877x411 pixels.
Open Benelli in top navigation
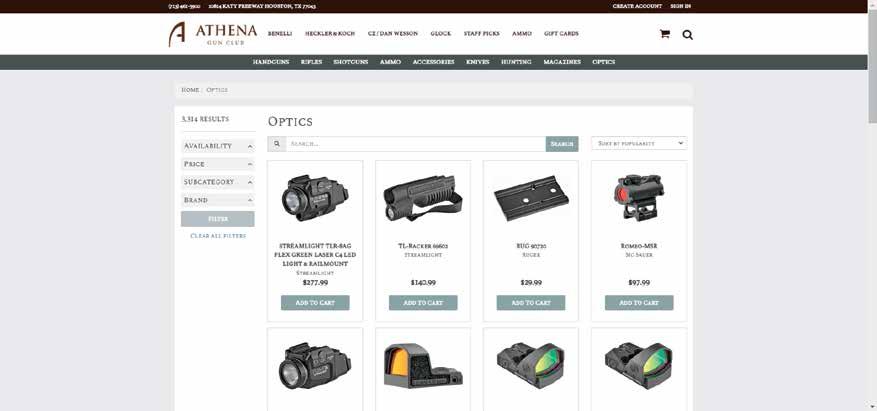coord(280,34)
